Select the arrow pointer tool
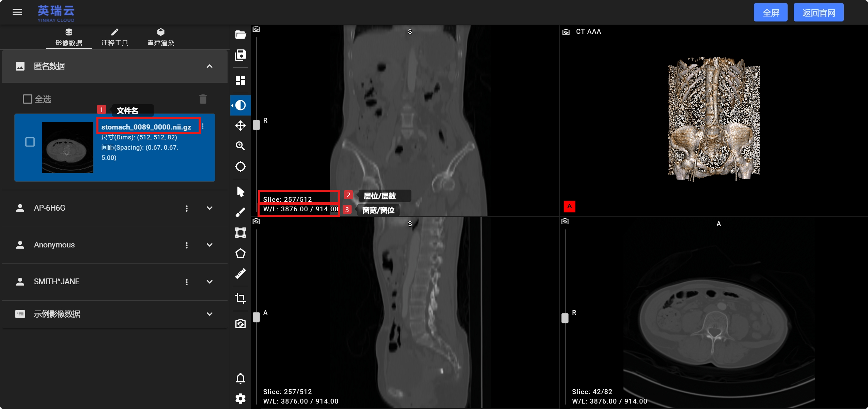The image size is (868, 409). pyautogui.click(x=241, y=192)
